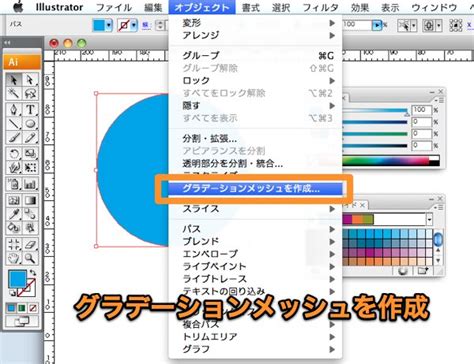Image resolution: width=474 pixels, height=364 pixels.
Task: Choose 分割・拡張... menu item
Action: [x=255, y=138]
